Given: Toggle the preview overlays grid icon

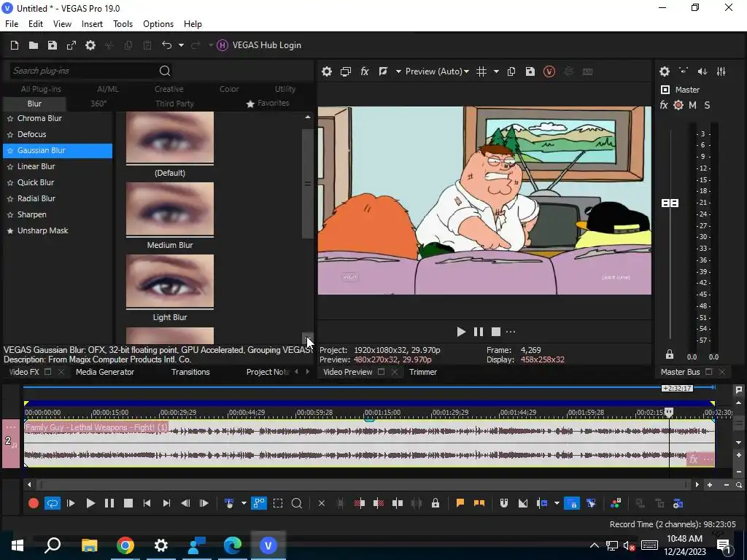Looking at the screenshot, I should pyautogui.click(x=481, y=71).
